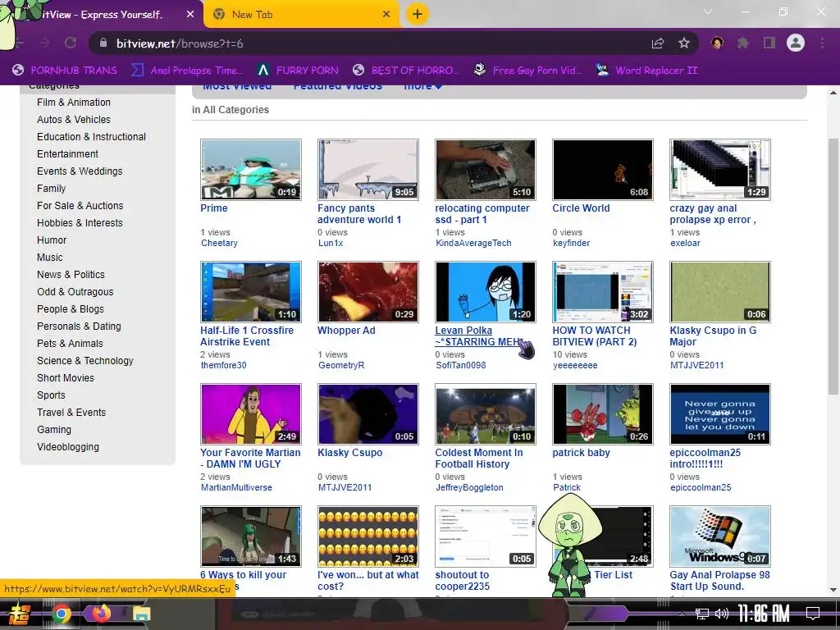Open the Prime video thumbnail
The width and height of the screenshot is (840, 630).
click(x=251, y=169)
